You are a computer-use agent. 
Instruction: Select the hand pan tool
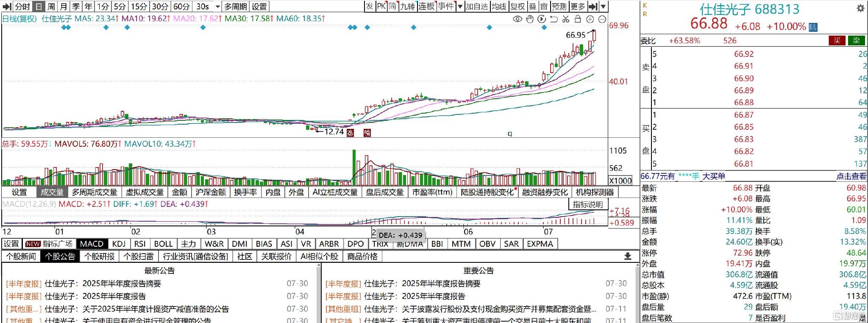(529, 19)
